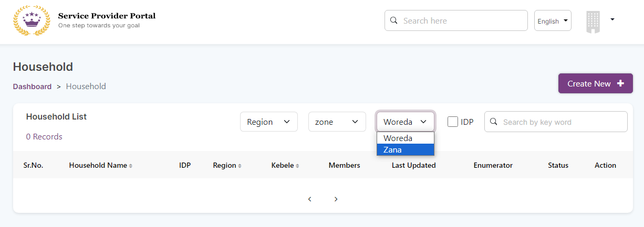Enable the IDP checkbox
Screen dimensions: 644x227
[452, 122]
